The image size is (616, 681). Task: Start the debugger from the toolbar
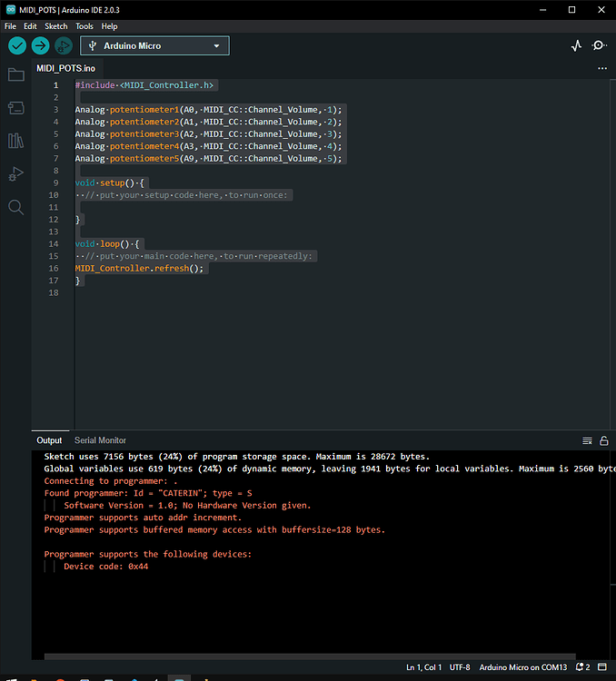click(x=63, y=45)
